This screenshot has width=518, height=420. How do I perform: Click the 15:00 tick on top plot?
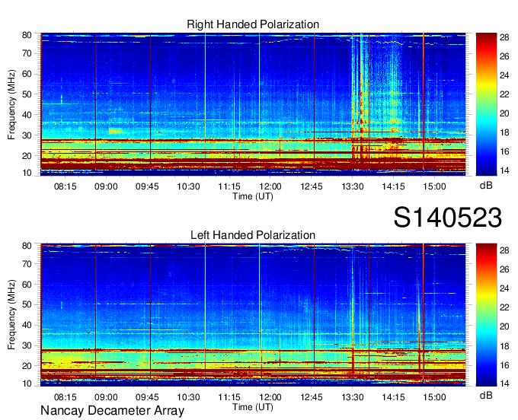coord(434,186)
